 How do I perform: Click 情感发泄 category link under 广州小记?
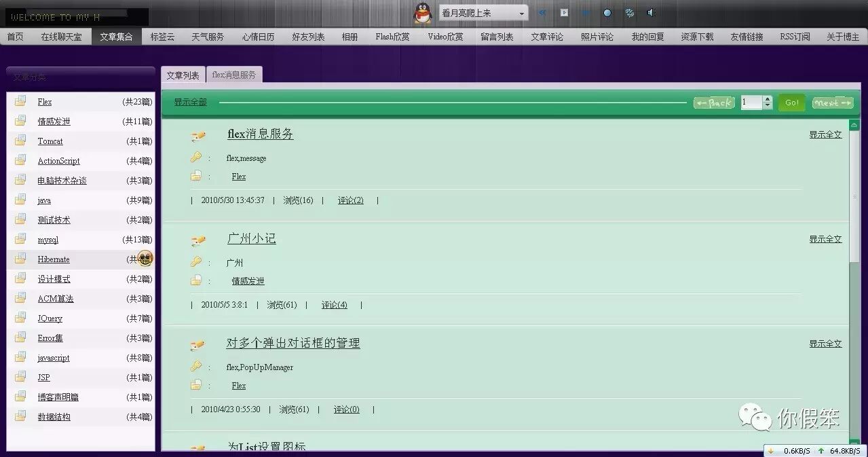pyautogui.click(x=248, y=281)
